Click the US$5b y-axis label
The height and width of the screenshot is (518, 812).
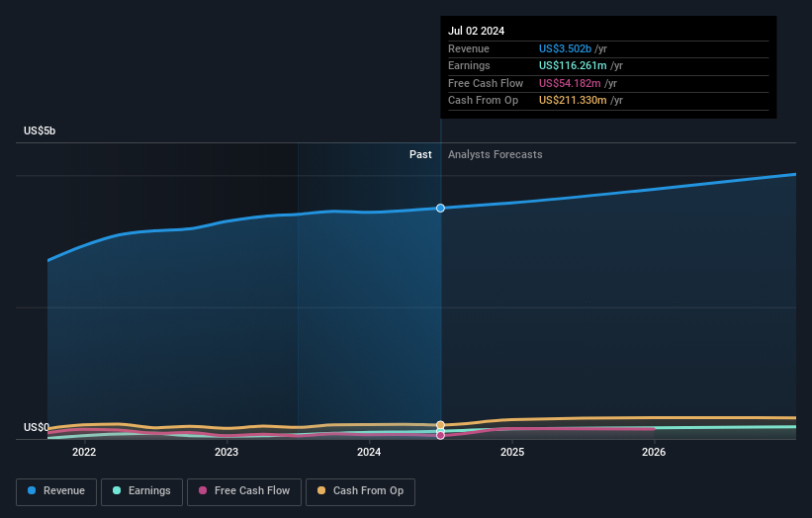pos(40,130)
